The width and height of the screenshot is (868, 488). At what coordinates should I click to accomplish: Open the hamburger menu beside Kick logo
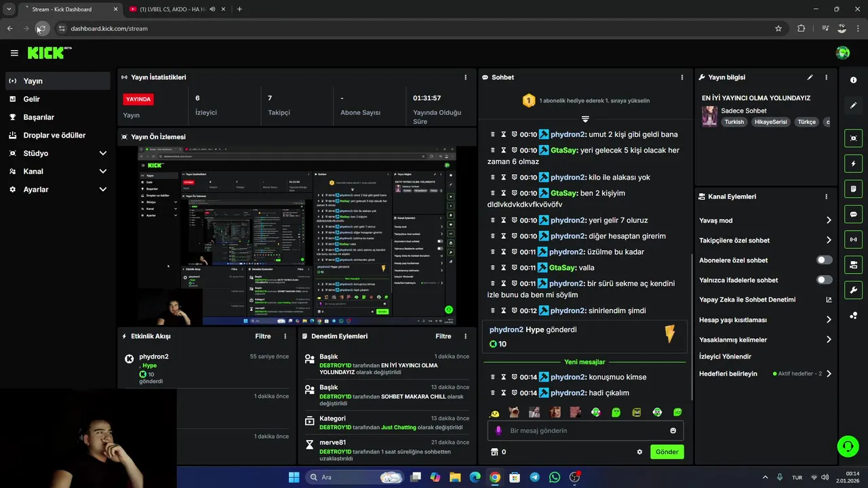[14, 53]
